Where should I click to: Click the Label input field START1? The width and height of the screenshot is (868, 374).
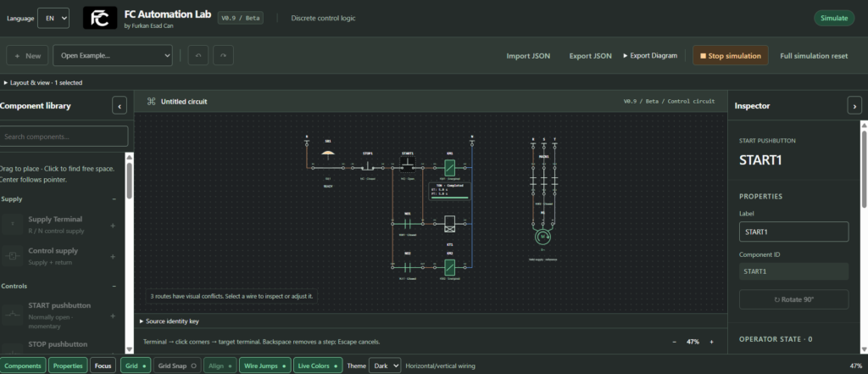tap(793, 232)
